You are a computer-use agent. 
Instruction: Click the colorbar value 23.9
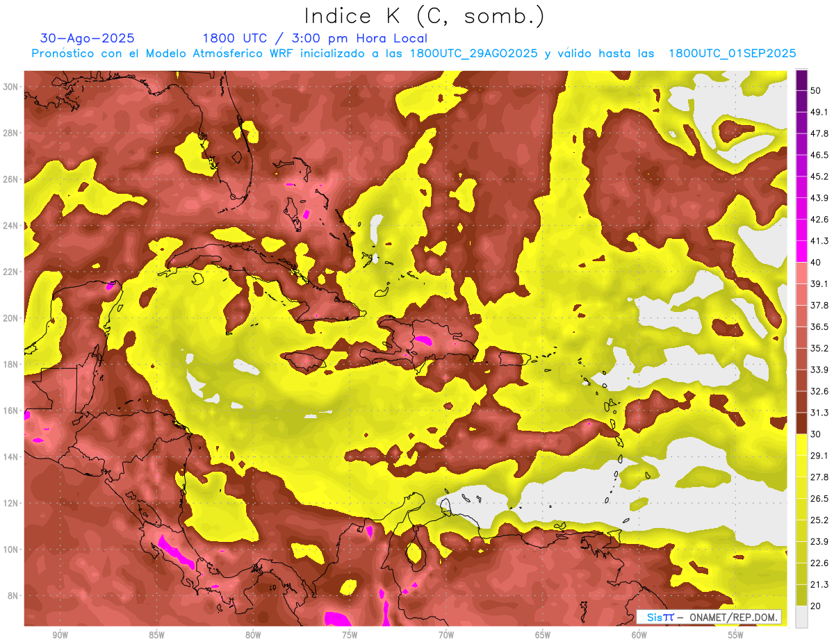(x=819, y=541)
